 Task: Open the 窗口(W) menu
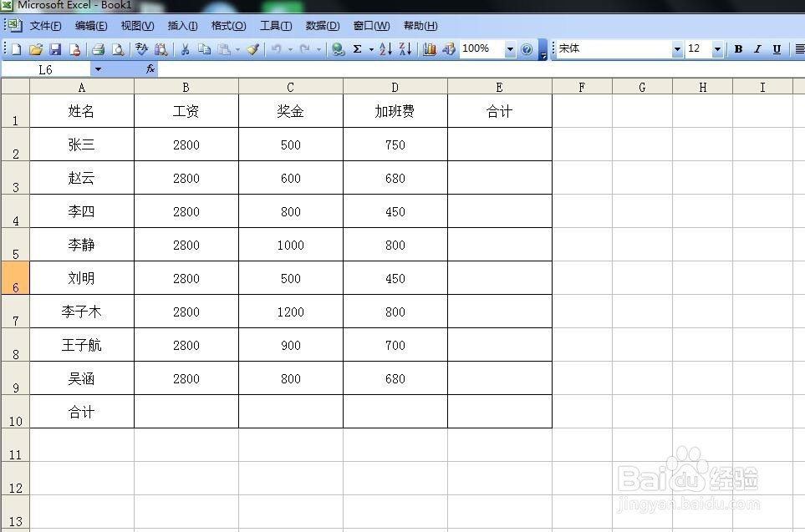click(x=371, y=26)
